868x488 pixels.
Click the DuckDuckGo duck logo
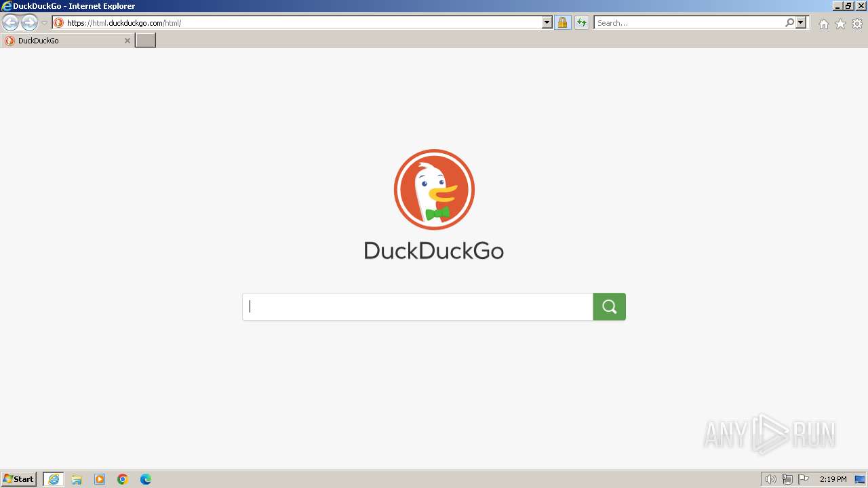click(434, 190)
